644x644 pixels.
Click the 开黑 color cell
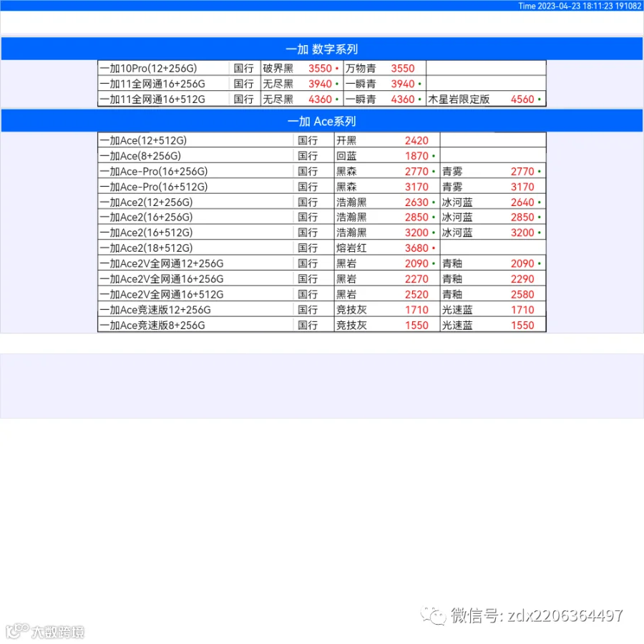346,140
